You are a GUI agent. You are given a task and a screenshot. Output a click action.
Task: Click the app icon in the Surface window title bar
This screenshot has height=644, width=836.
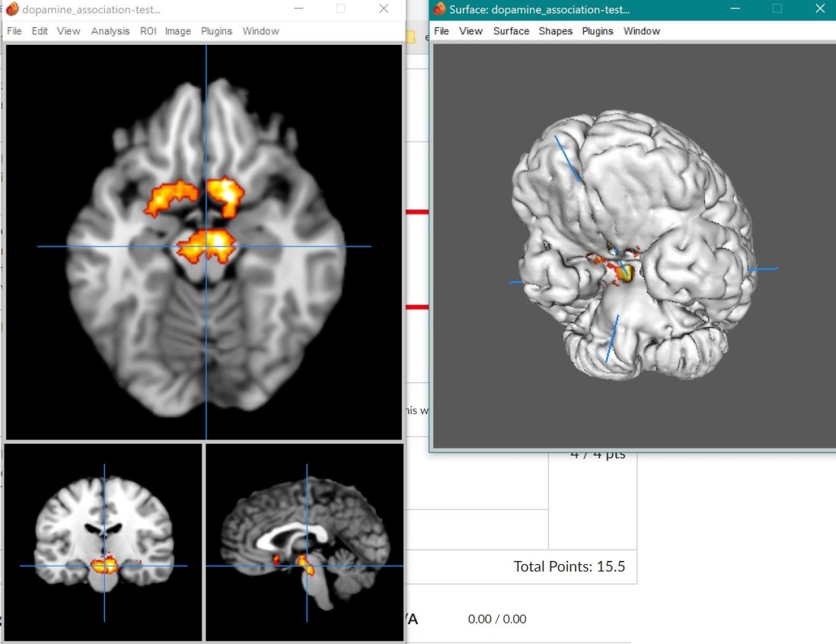pos(439,10)
